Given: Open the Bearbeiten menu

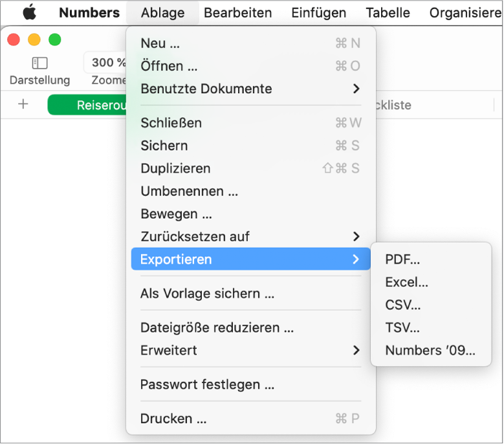Looking at the screenshot, I should pos(238,13).
